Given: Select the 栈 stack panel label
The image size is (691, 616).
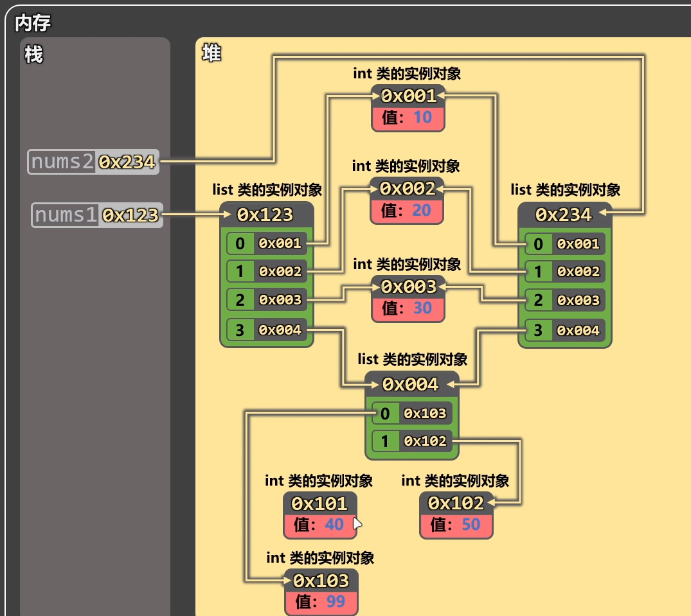Looking at the screenshot, I should click(x=34, y=55).
